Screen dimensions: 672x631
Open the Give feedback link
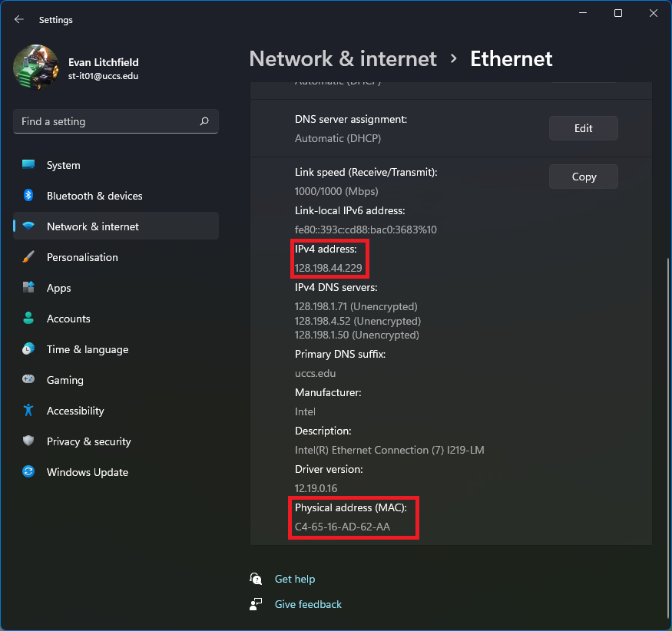pyautogui.click(x=308, y=604)
